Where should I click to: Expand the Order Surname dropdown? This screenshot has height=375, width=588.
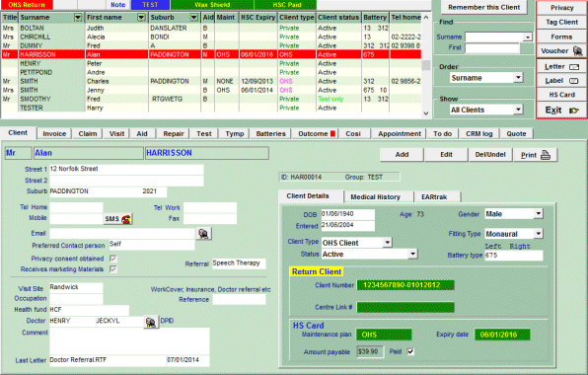518,78
